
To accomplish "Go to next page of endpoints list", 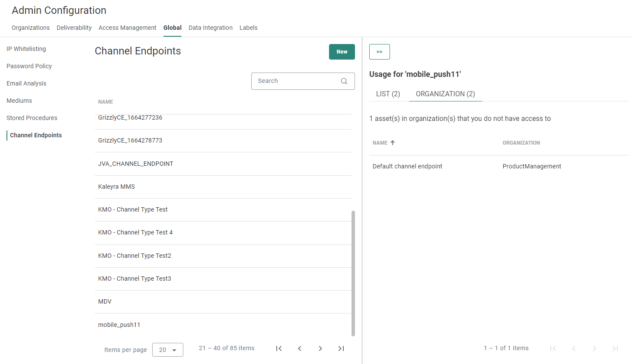I will pos(320,348).
